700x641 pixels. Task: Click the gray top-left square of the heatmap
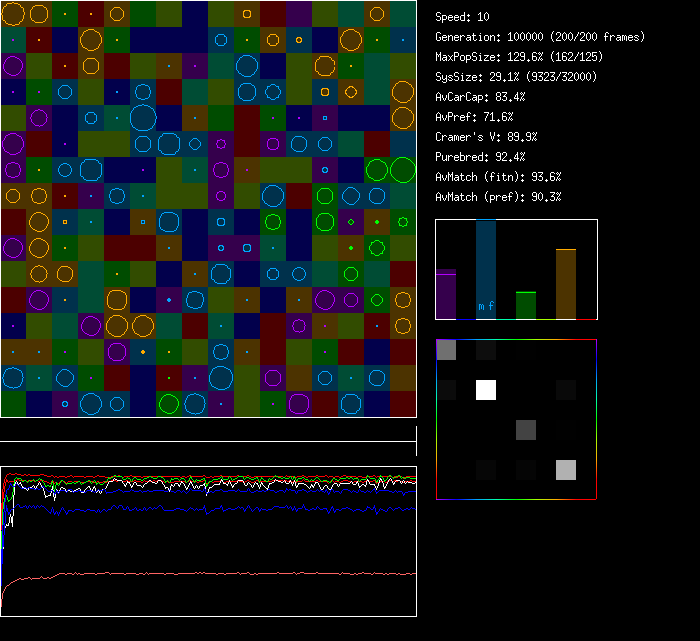point(446,350)
